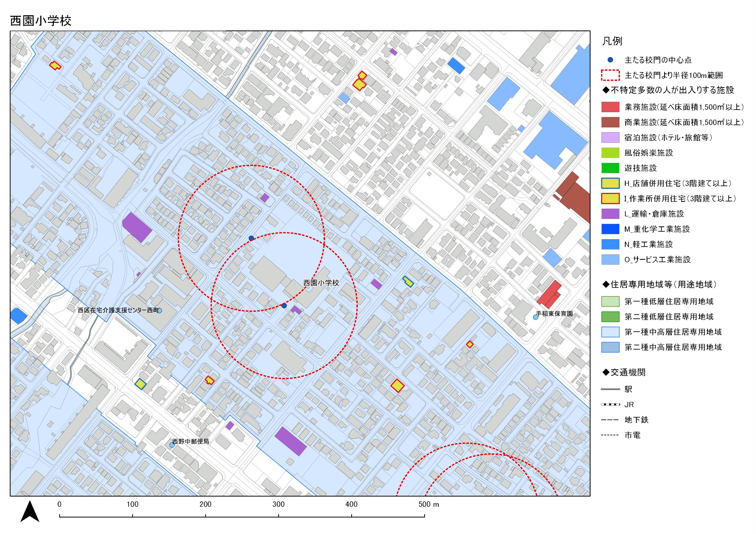Click the 500 m scale bar label
This screenshot has width=756, height=534.
point(429,504)
